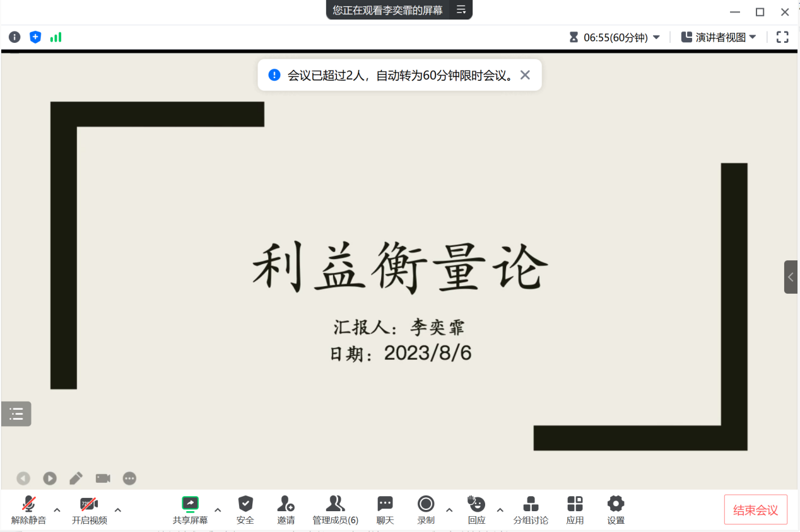Viewport: 800px width, 532px height.
Task: Open the 演讲者视图 view dropdown
Action: pos(719,37)
